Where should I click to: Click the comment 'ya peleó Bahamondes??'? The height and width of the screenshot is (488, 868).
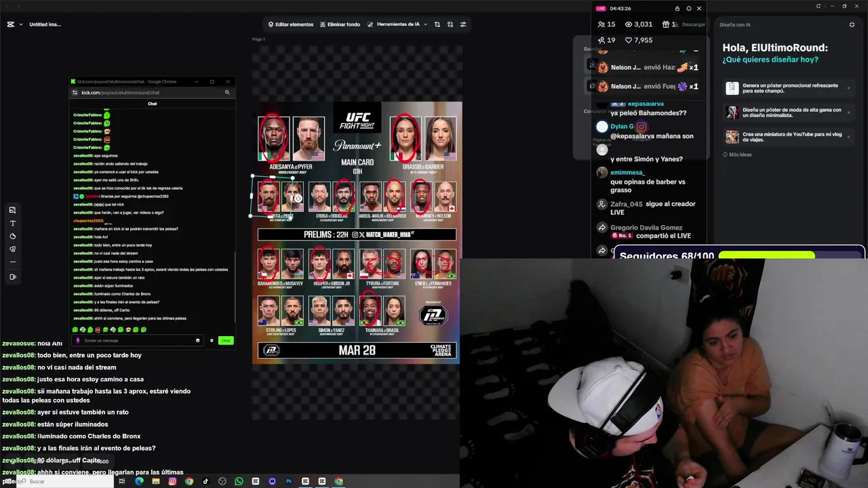(x=648, y=113)
